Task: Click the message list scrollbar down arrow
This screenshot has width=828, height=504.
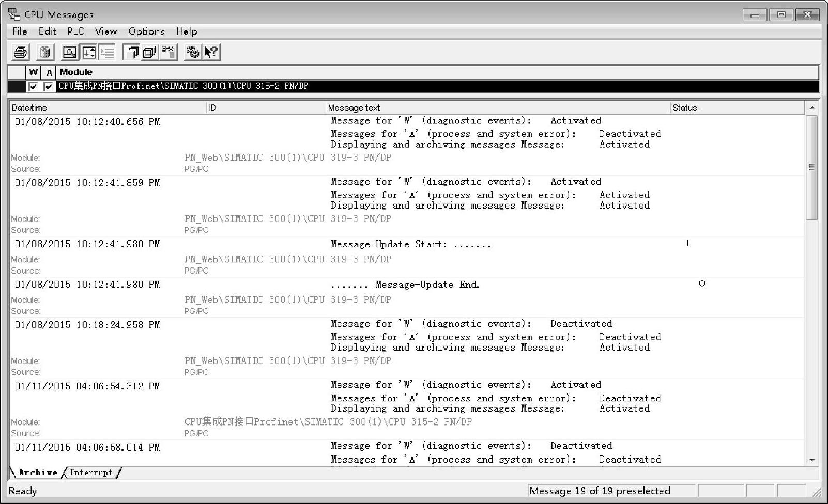Action: [x=812, y=460]
